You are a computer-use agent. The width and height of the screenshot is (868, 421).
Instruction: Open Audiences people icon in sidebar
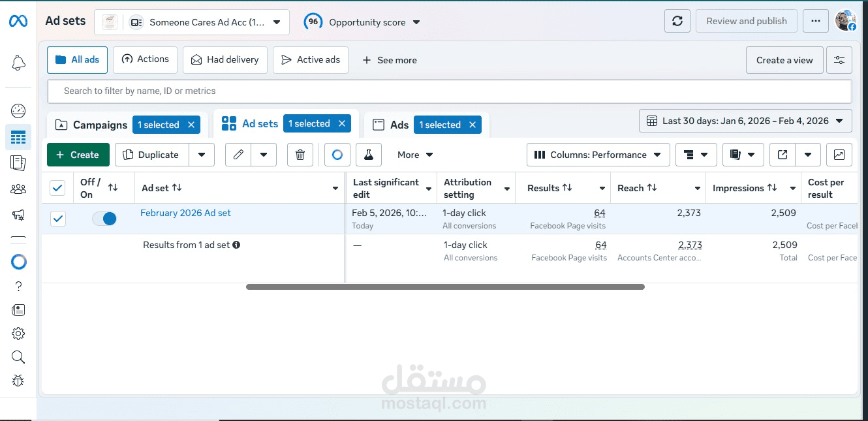(x=18, y=189)
